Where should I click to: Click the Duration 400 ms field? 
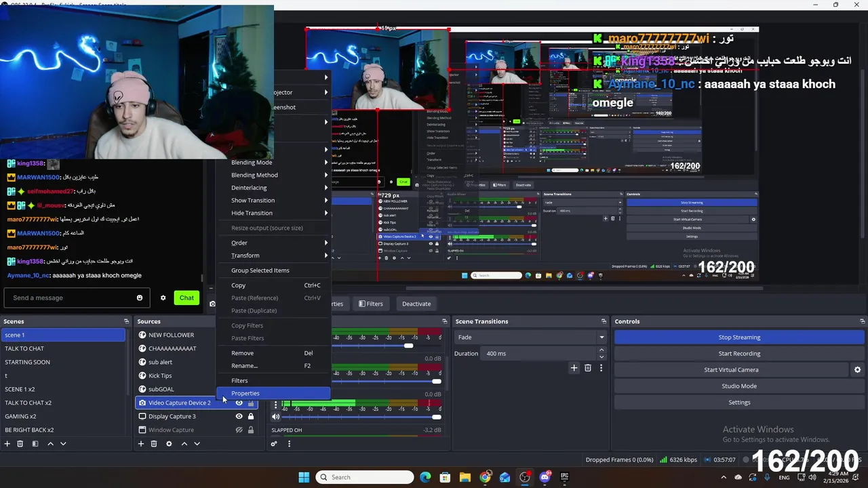[x=539, y=353]
